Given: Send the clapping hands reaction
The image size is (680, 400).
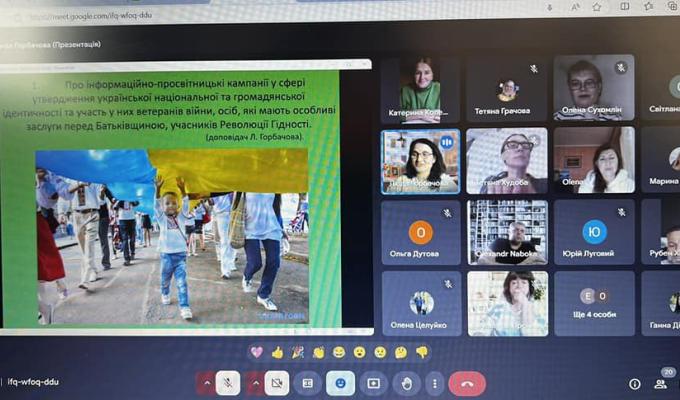Looking at the screenshot, I should pyautogui.click(x=319, y=352).
